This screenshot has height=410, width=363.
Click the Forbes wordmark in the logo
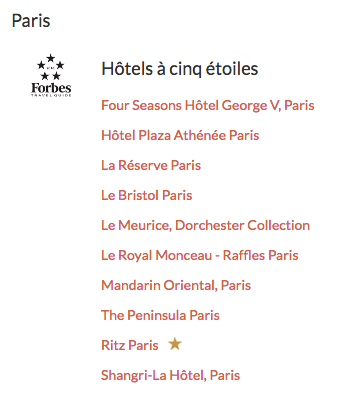[x=51, y=88]
